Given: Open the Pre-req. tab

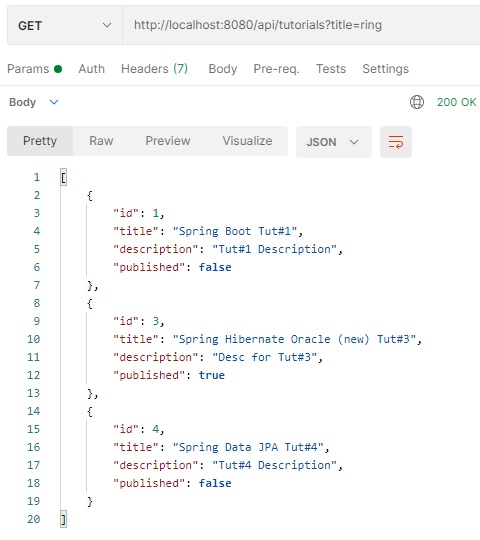Looking at the screenshot, I should [276, 69].
